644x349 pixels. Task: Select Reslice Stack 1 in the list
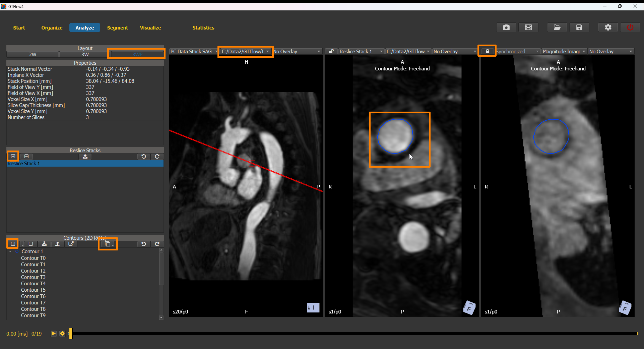(85, 164)
